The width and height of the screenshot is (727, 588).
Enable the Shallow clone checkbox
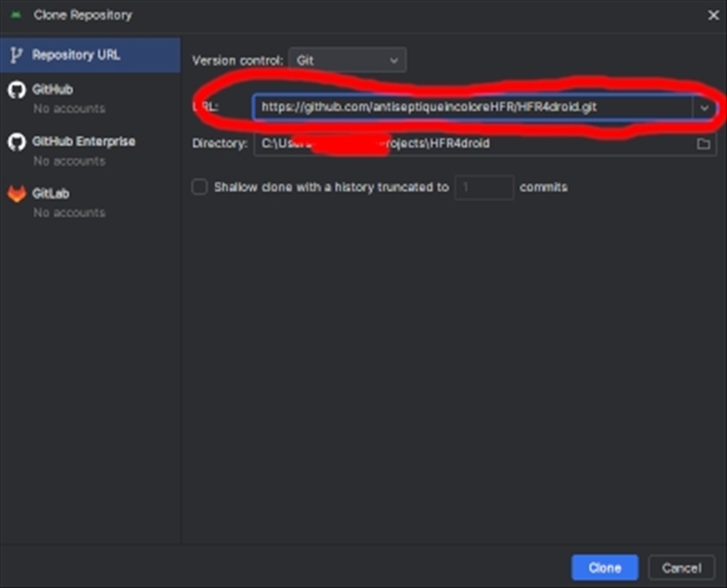tap(199, 187)
